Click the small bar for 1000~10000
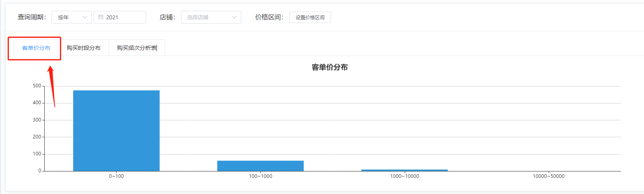Viewport: 644px width, 194px height. [x=404, y=170]
